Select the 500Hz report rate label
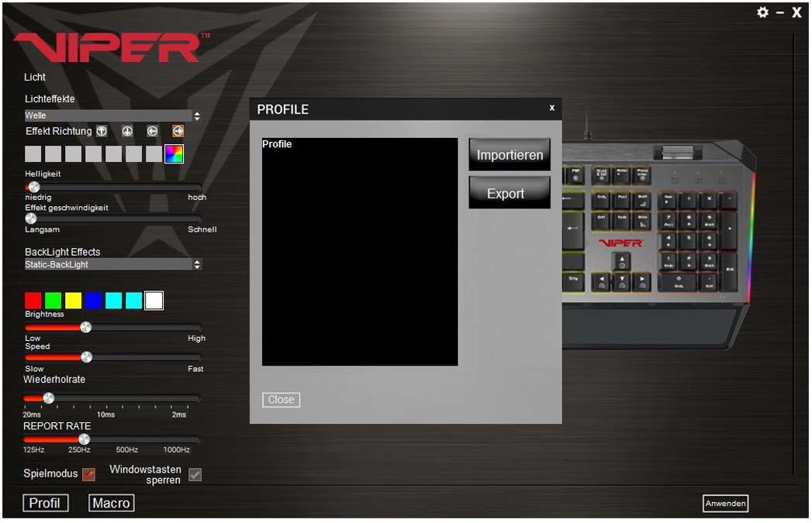This screenshot has height=523, width=812. [127, 450]
